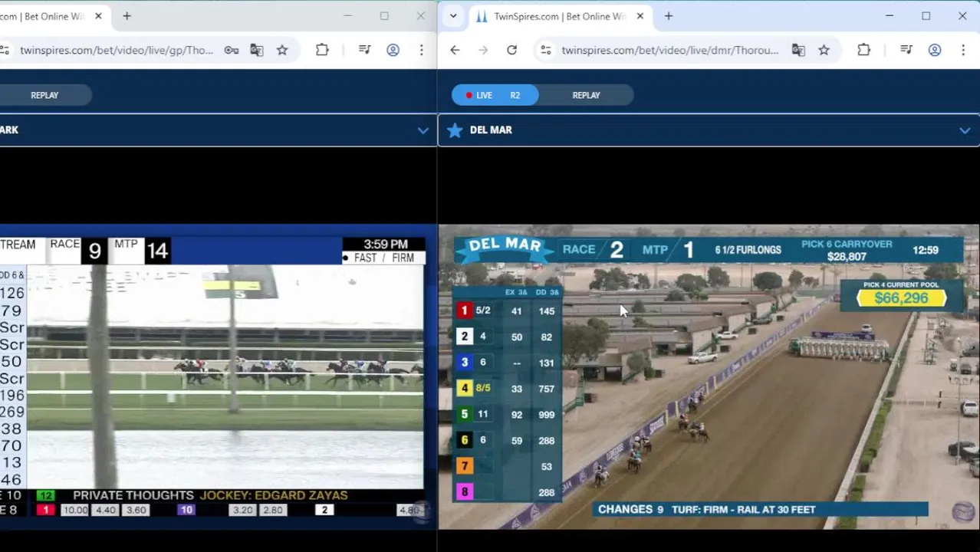Open media control icon in left window
The width and height of the screenshot is (980, 552).
(364, 50)
